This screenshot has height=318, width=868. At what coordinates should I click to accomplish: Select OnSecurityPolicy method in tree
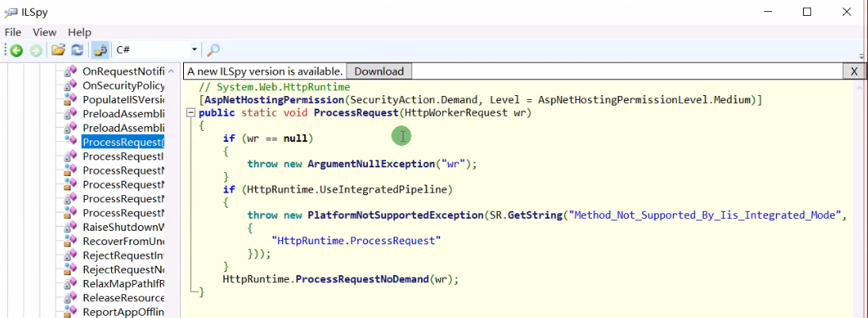pos(124,86)
